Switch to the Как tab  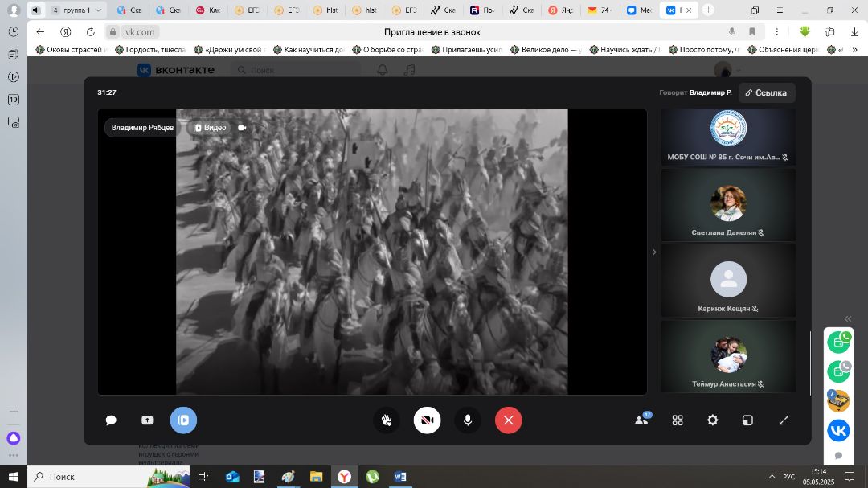(x=208, y=10)
